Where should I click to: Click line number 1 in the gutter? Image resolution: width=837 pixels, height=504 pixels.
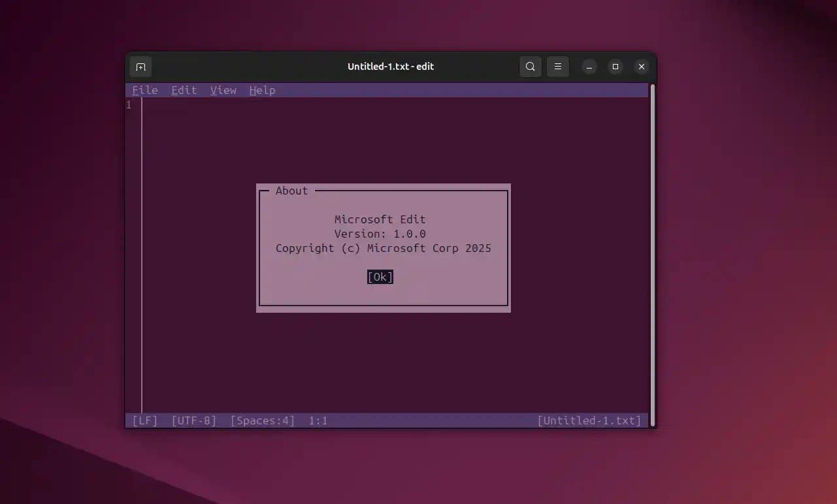[128, 104]
